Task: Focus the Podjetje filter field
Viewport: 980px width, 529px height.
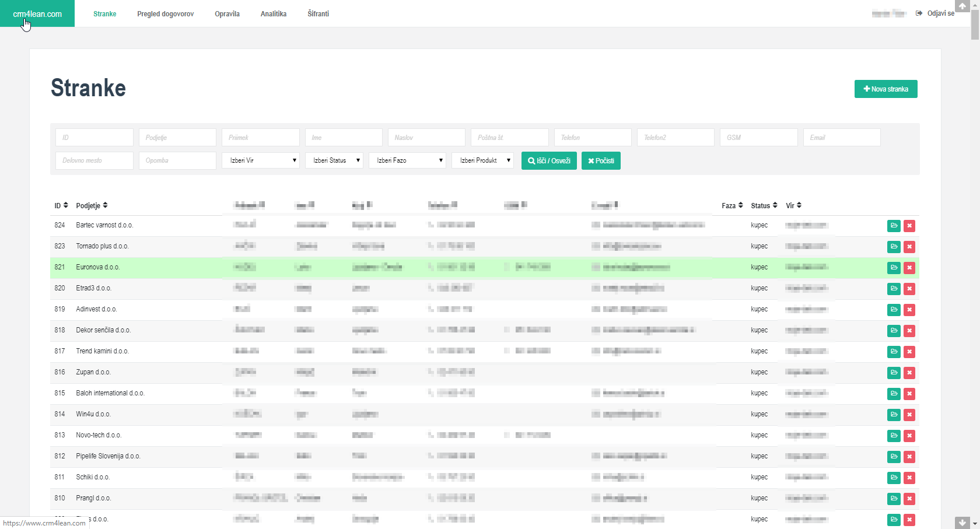Action: 177,138
